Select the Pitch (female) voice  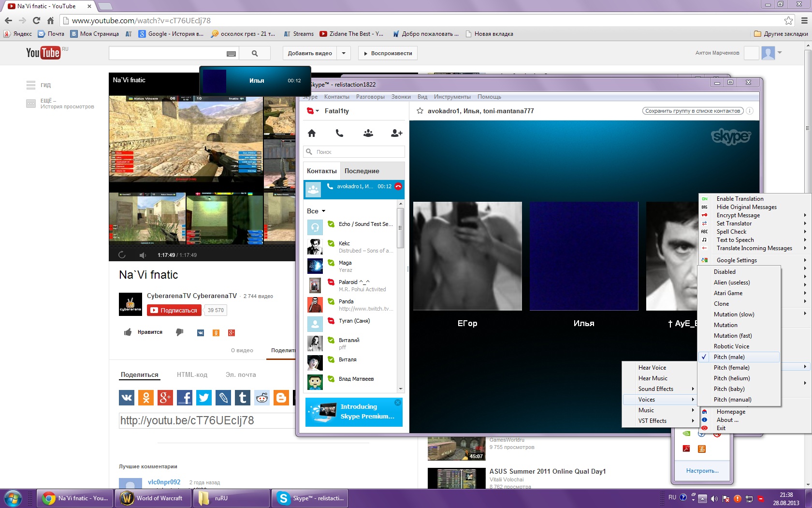[x=739, y=368]
